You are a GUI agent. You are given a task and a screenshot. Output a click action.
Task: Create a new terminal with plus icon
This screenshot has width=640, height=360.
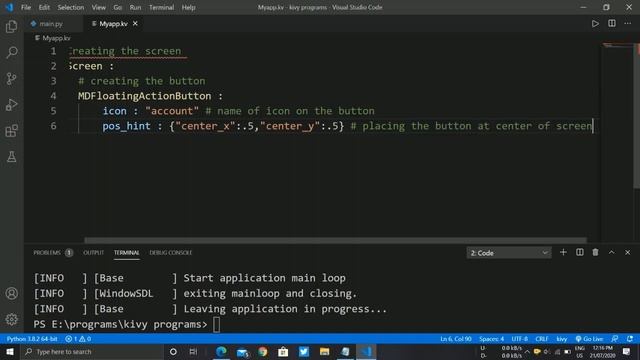coord(563,252)
